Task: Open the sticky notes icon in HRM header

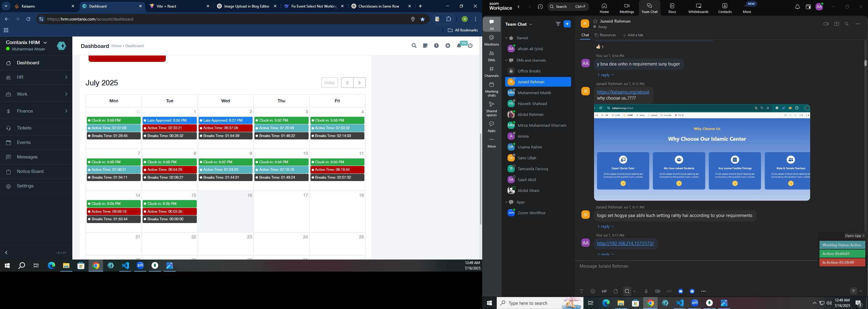Action: coord(425,46)
